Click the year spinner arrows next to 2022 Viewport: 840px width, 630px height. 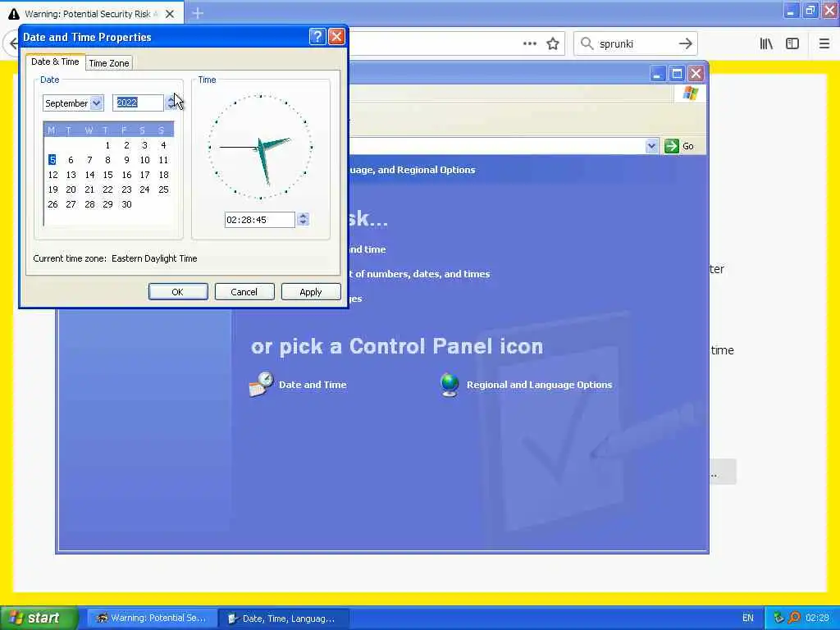[x=171, y=103]
